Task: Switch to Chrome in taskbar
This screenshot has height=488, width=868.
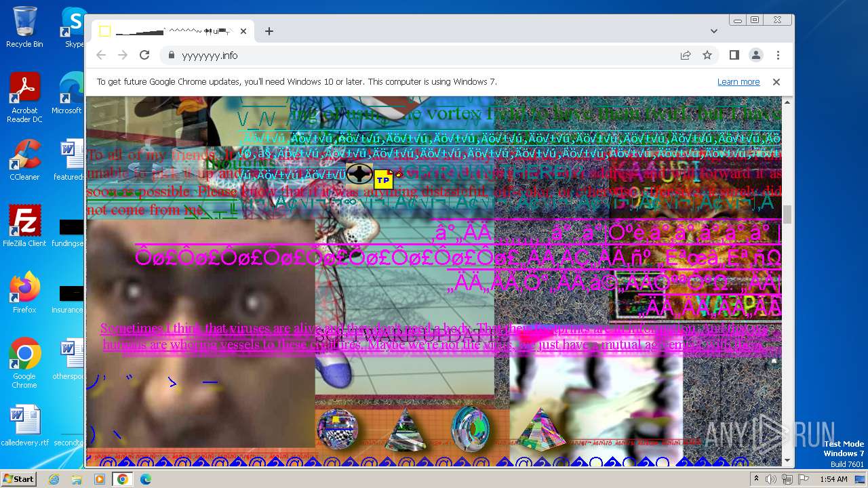Action: [x=123, y=479]
